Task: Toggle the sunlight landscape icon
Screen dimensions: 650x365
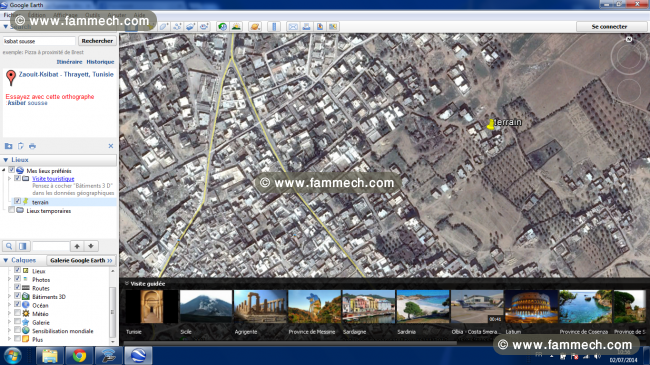Action: (x=236, y=27)
